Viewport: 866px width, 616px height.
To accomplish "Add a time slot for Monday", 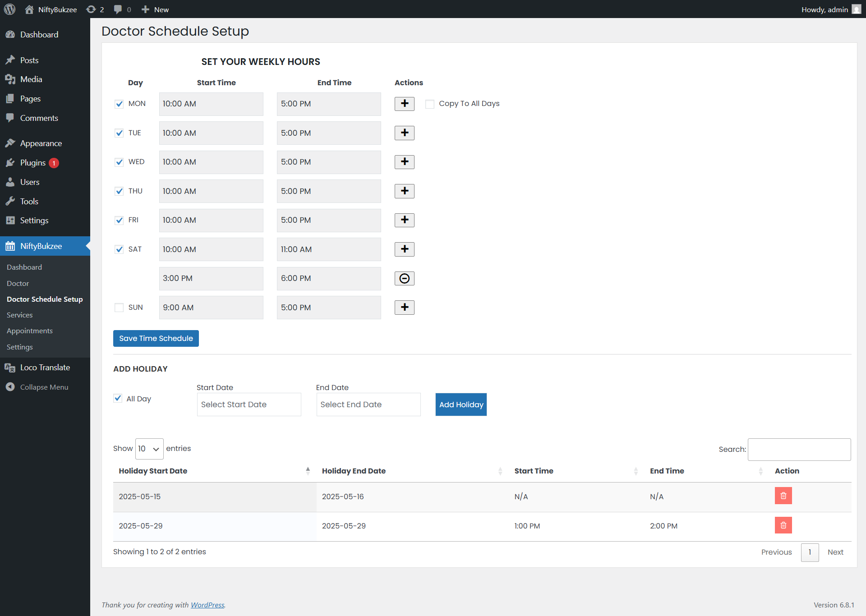I will coord(404,104).
